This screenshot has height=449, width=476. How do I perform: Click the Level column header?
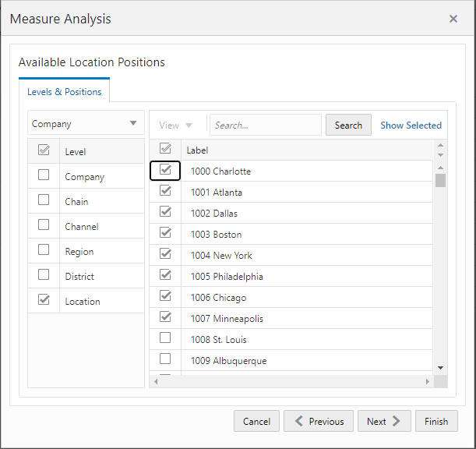[x=76, y=151]
